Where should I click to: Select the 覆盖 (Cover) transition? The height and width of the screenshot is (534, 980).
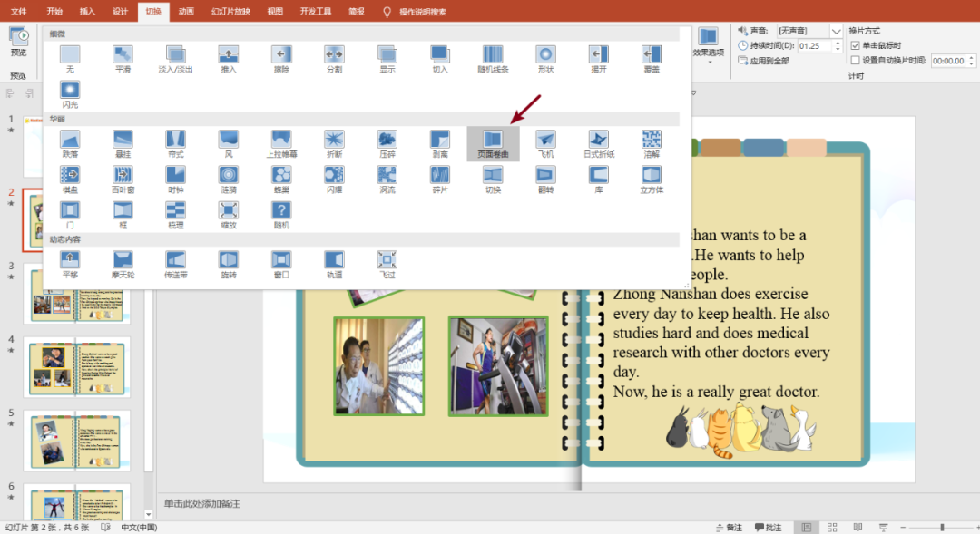click(x=652, y=59)
